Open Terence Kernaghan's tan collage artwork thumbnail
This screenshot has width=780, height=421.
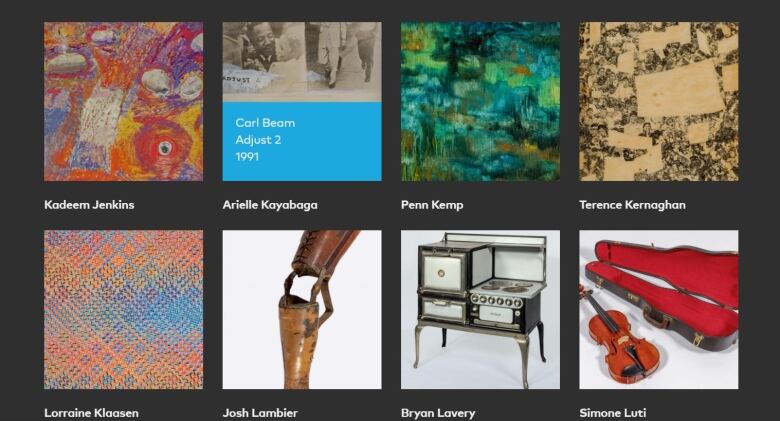click(x=659, y=101)
